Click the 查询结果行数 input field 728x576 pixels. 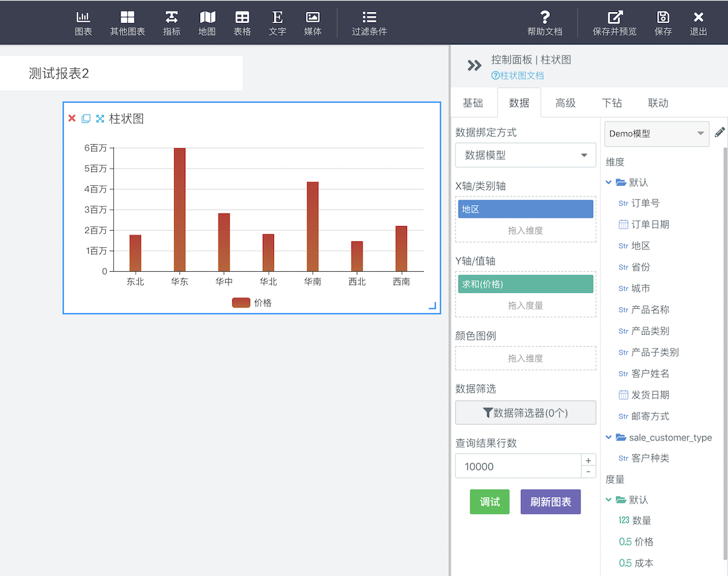(x=518, y=466)
